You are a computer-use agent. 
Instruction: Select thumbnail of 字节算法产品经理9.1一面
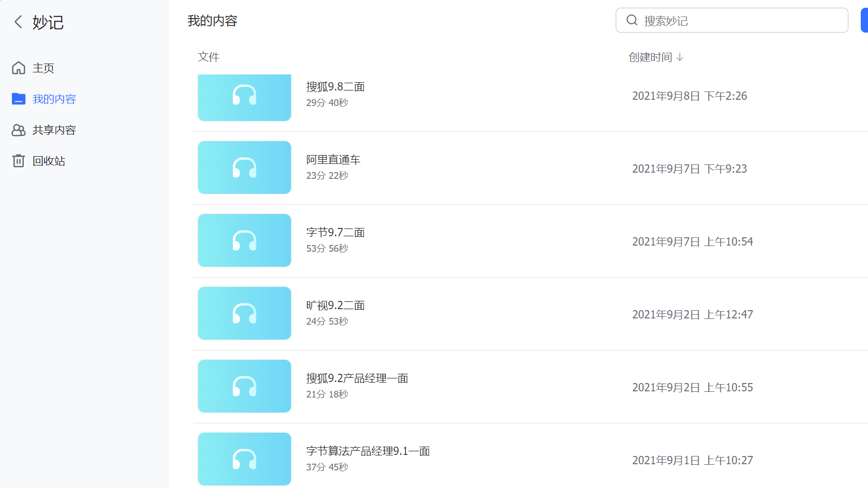click(245, 459)
